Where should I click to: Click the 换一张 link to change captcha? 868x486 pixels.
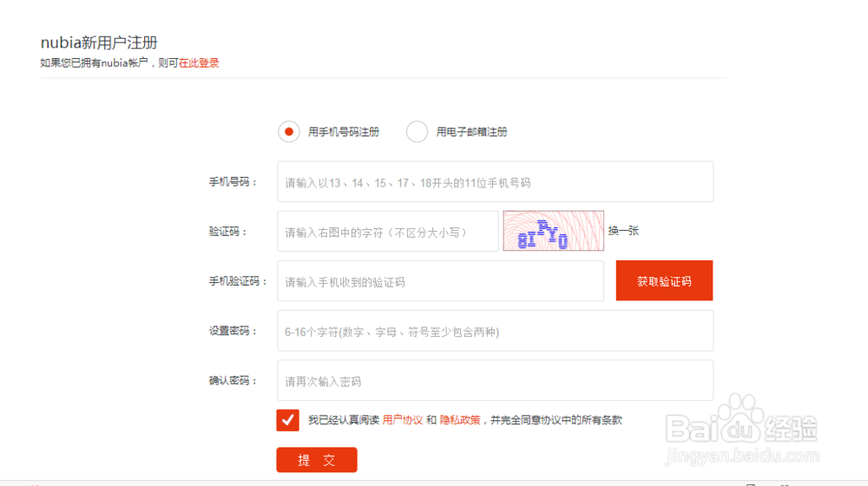coord(623,231)
